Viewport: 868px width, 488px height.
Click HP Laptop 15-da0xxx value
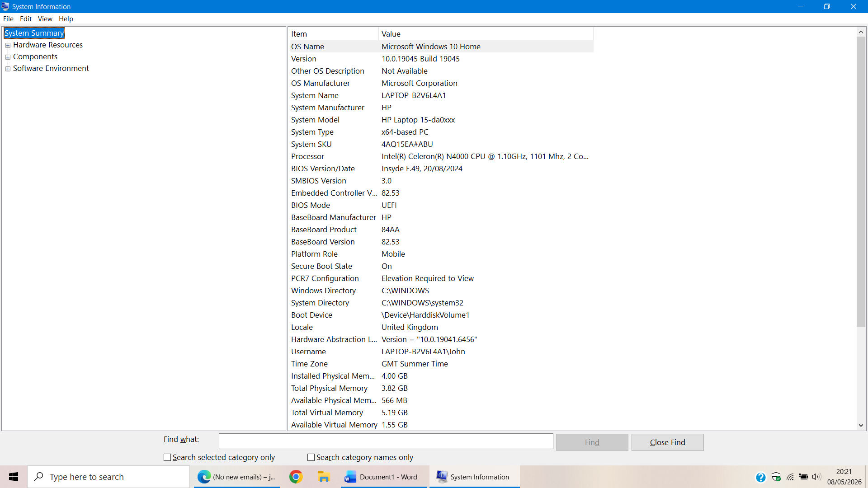point(418,120)
